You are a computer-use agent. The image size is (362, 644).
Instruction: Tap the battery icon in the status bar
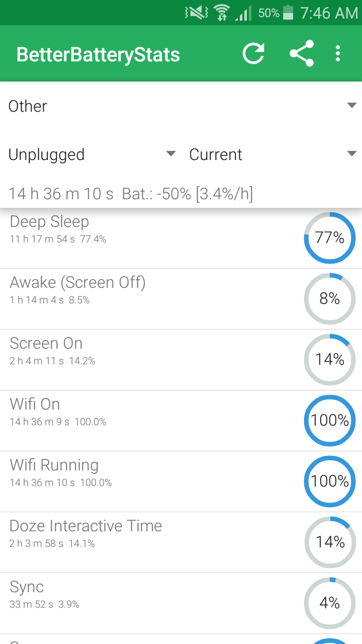coord(288,13)
